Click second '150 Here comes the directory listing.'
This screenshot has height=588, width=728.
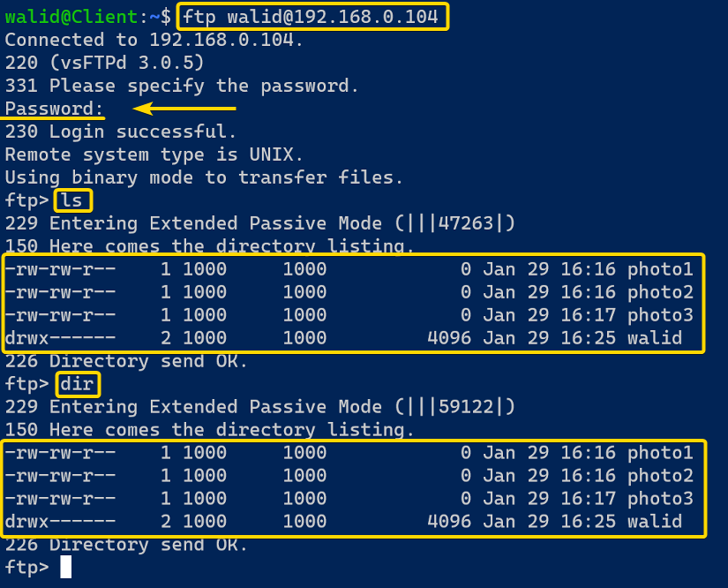point(209,430)
